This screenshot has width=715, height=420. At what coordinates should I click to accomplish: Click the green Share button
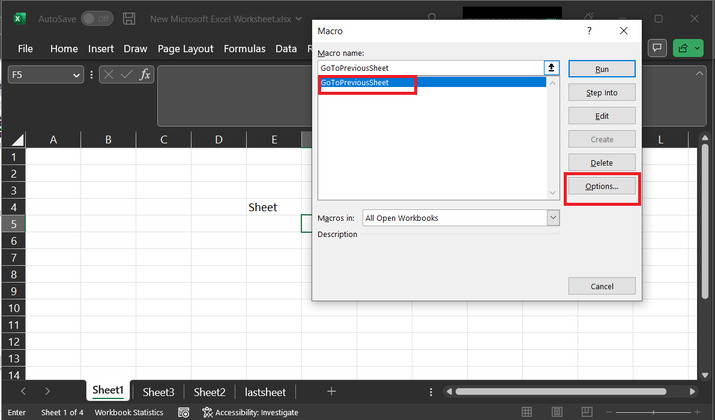point(688,47)
